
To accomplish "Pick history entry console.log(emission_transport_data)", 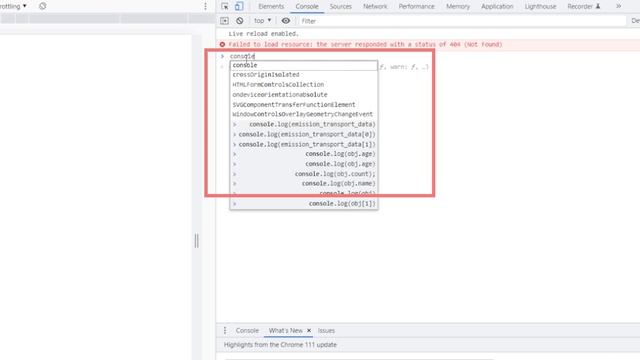I will click(304, 124).
